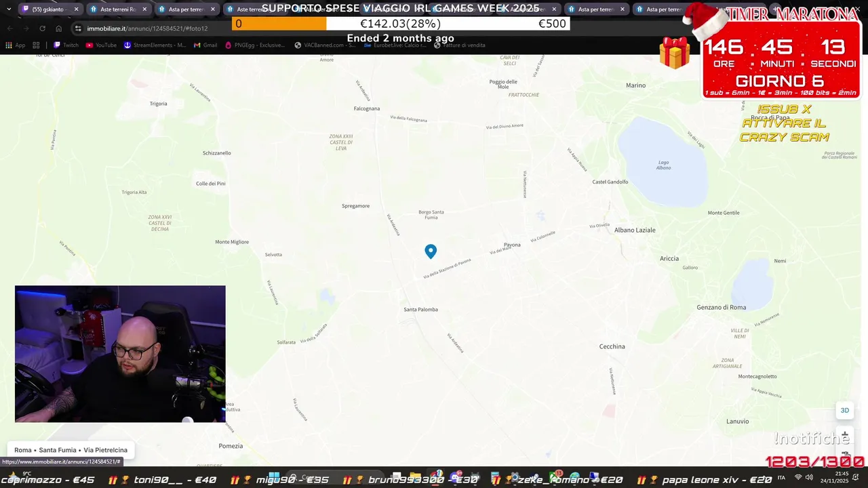Click the 'Falcognana' map label
868x488 pixels.
point(367,108)
